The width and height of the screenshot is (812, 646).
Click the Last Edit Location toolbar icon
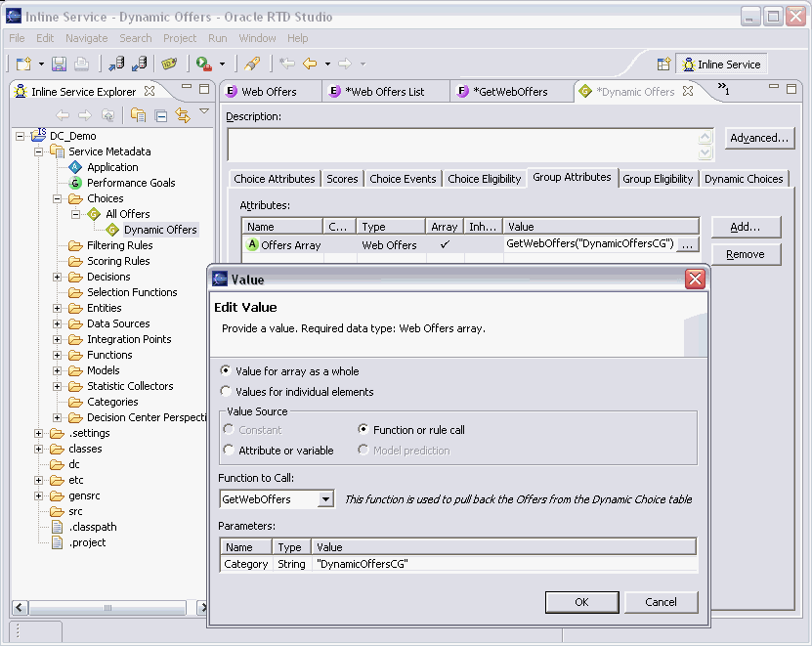(x=287, y=64)
